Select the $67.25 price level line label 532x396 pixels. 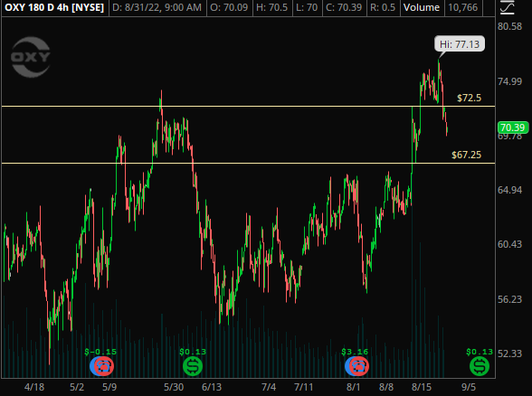tap(466, 155)
